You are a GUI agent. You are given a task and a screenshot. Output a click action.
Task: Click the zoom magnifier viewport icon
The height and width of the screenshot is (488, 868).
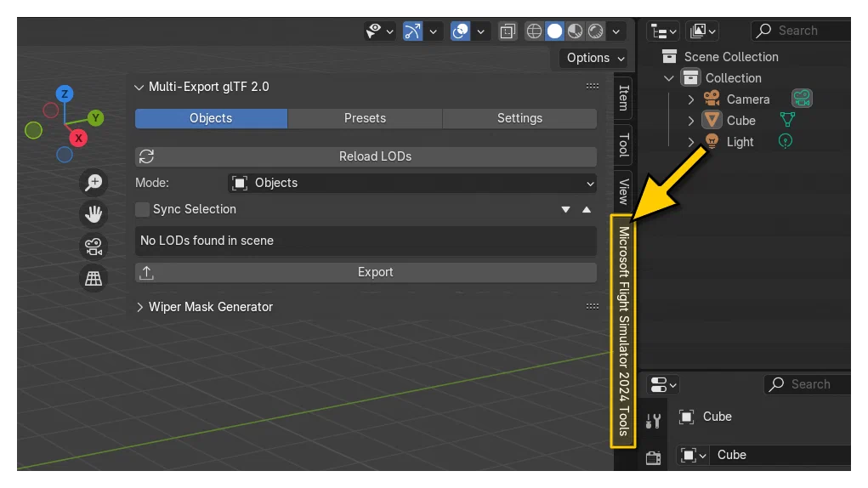(94, 182)
